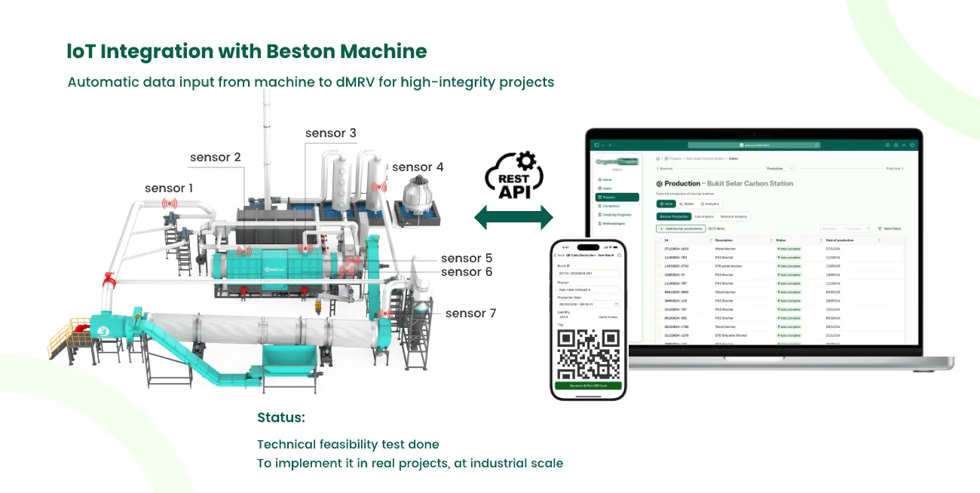Screen dimensions: 980x493
Task: Click the Projects breadcrumb link
Action: point(673,158)
